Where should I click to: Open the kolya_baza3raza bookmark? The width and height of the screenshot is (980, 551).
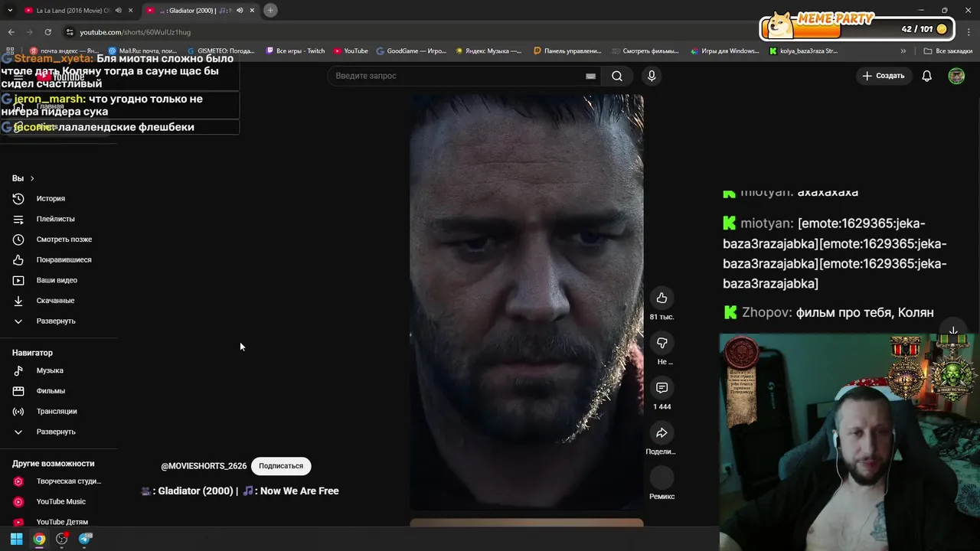coord(803,51)
